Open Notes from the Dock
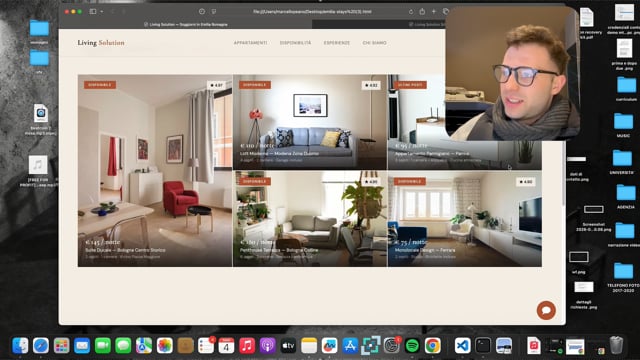 click(x=309, y=346)
